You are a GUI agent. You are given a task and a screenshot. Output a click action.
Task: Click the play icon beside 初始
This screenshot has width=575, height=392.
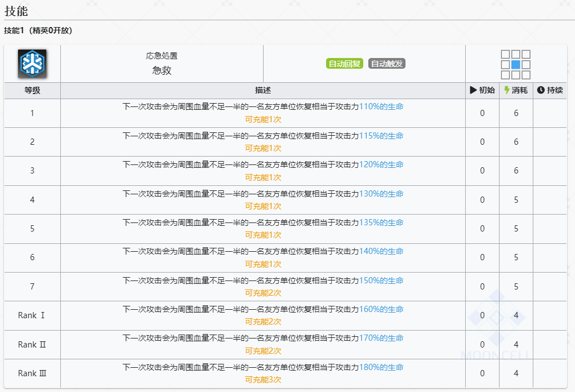click(x=473, y=90)
